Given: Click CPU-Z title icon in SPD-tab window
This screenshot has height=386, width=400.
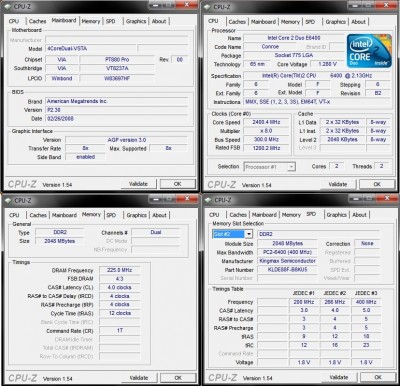Looking at the screenshot, I should (x=208, y=200).
